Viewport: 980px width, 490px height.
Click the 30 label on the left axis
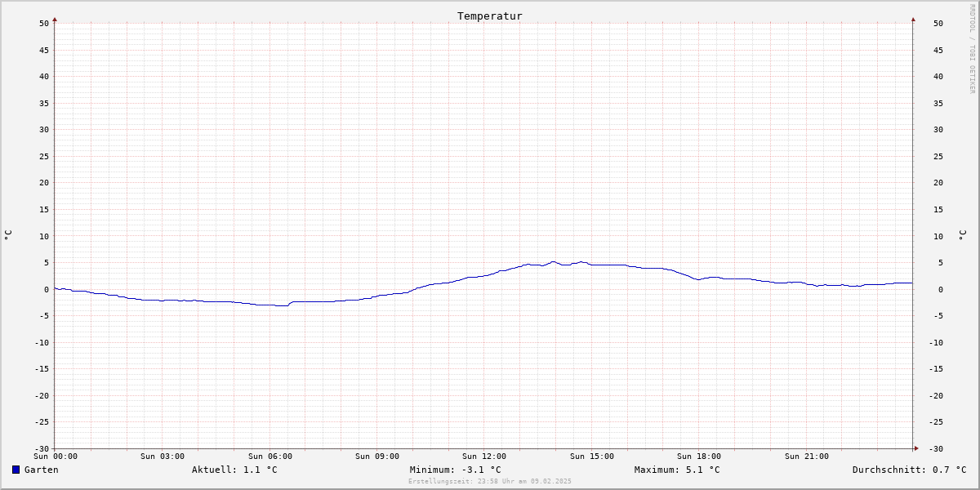44,129
